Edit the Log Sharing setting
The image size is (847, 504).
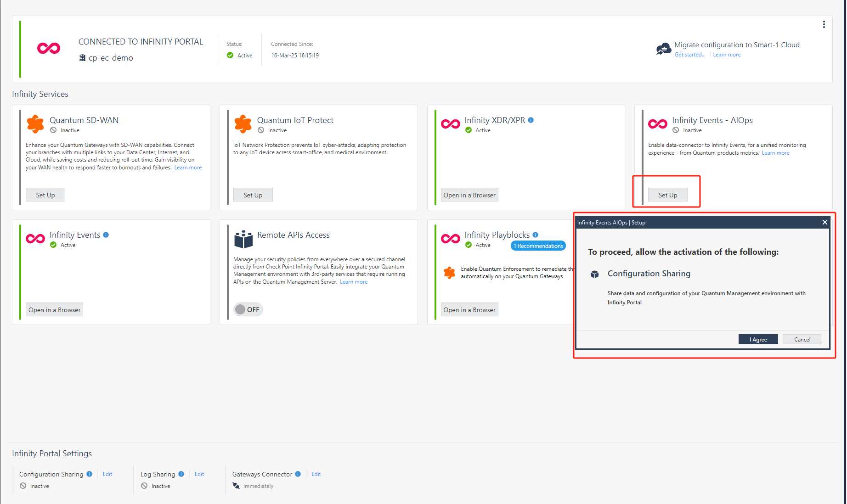click(x=199, y=474)
